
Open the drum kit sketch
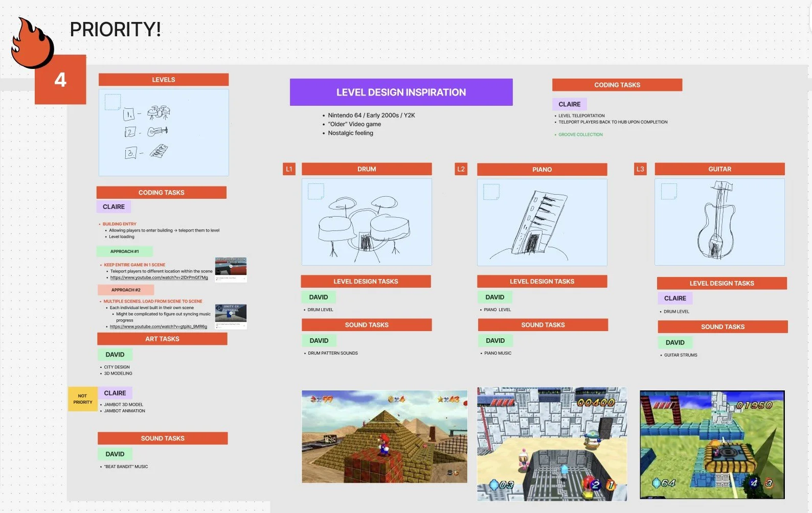[367, 222]
